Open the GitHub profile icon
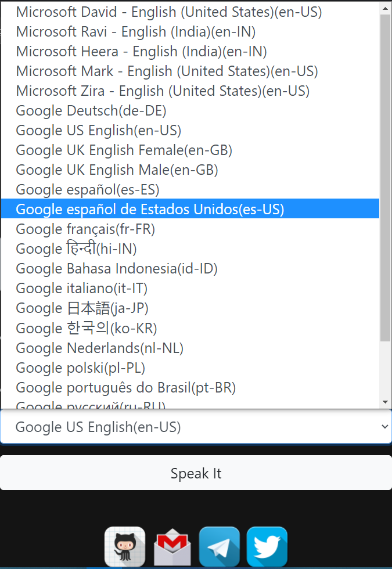Image resolution: width=392 pixels, height=569 pixels. click(x=125, y=546)
